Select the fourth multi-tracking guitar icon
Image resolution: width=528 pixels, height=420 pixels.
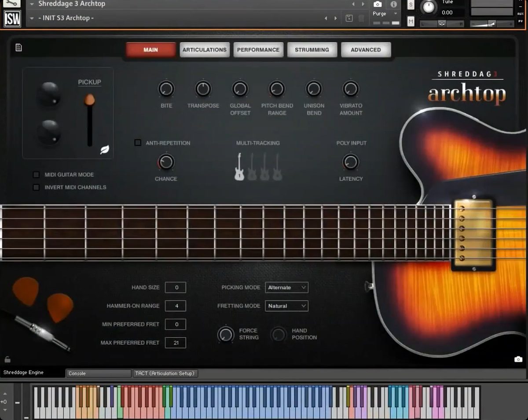click(277, 167)
